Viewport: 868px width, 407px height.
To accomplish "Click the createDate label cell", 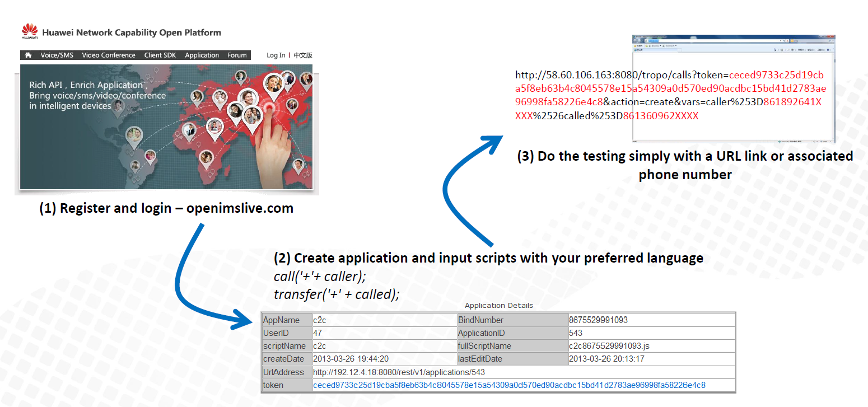I will pyautogui.click(x=287, y=359).
